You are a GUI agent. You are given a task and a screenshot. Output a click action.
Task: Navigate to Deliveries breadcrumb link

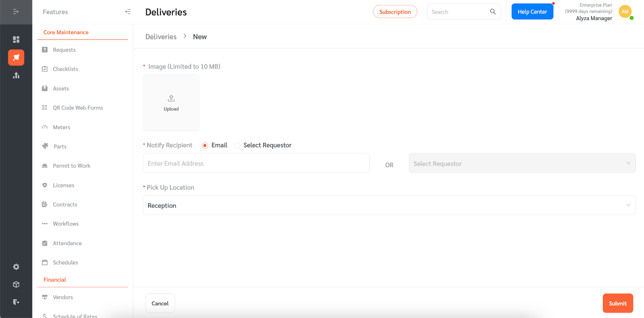click(x=161, y=37)
